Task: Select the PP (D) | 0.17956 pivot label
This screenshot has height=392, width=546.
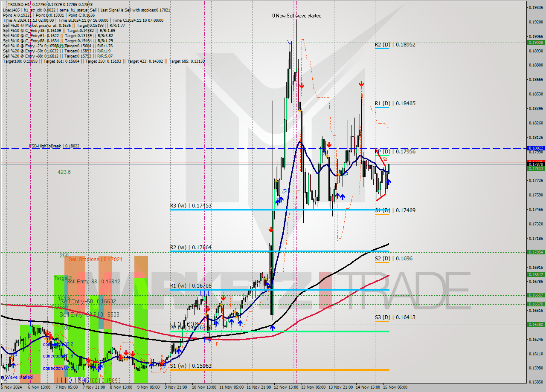Action: [395, 152]
